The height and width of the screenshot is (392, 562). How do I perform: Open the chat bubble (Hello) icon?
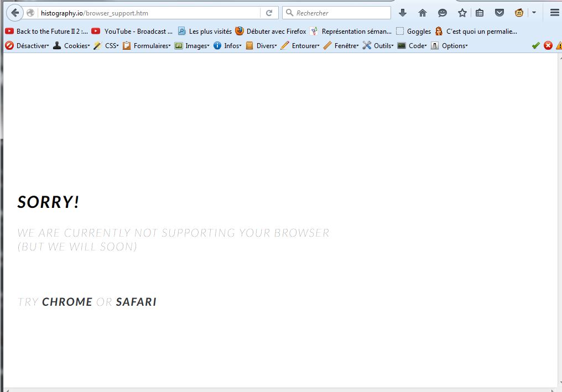443,13
